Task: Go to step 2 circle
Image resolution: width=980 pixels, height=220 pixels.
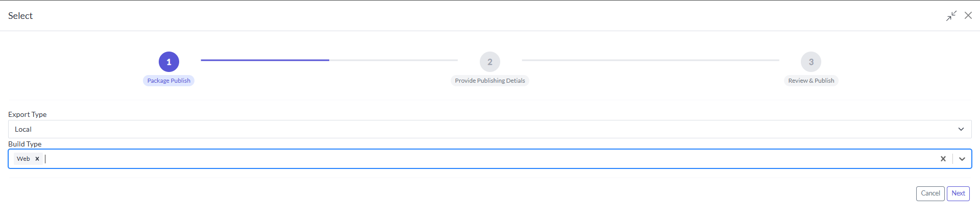Action: pos(490,62)
